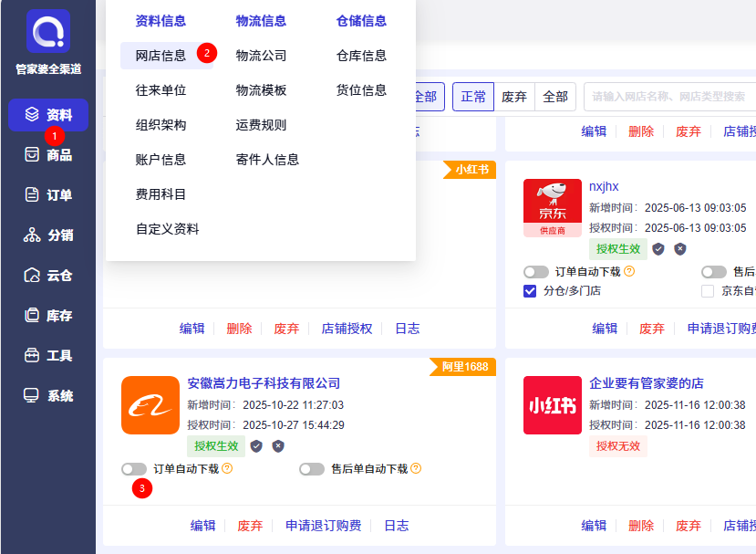Viewport: 756px width, 554px height.
Task: Click the 授权无效 status tag
Action: click(x=618, y=446)
